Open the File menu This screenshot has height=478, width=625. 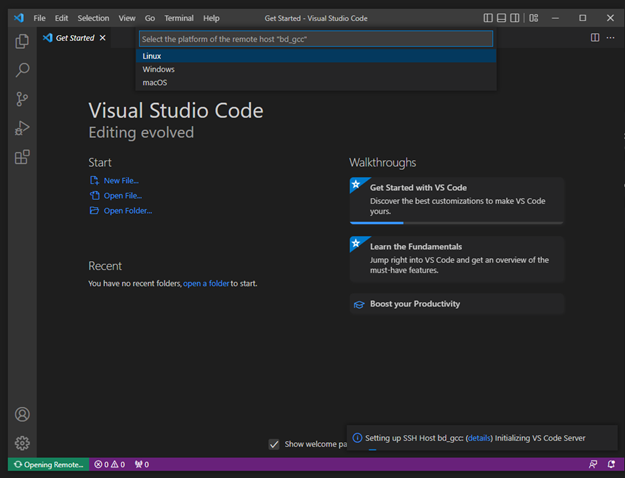click(39, 18)
